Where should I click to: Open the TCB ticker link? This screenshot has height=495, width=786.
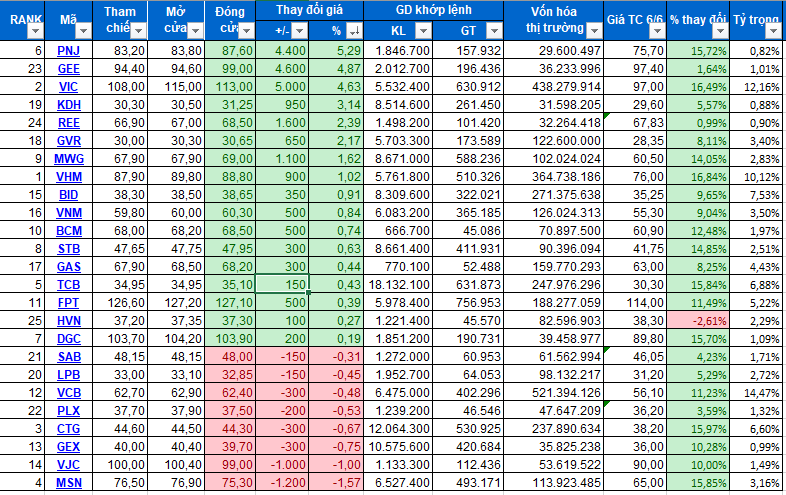click(x=69, y=285)
